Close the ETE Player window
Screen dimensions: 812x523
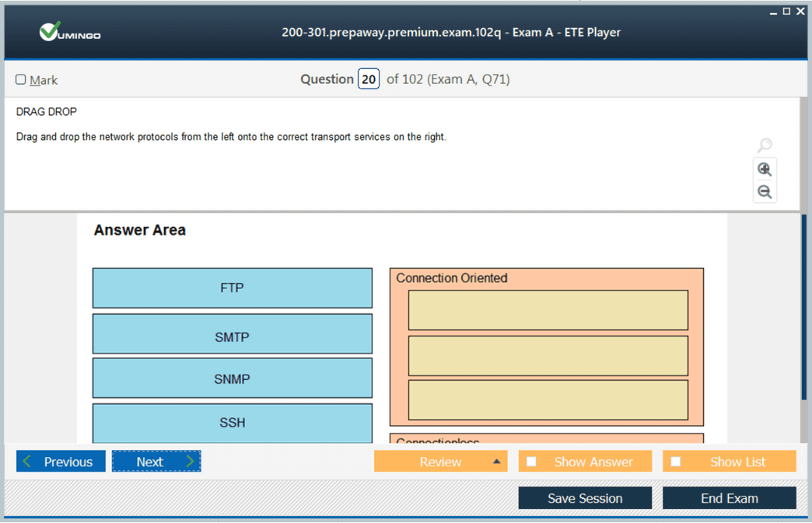(x=800, y=11)
